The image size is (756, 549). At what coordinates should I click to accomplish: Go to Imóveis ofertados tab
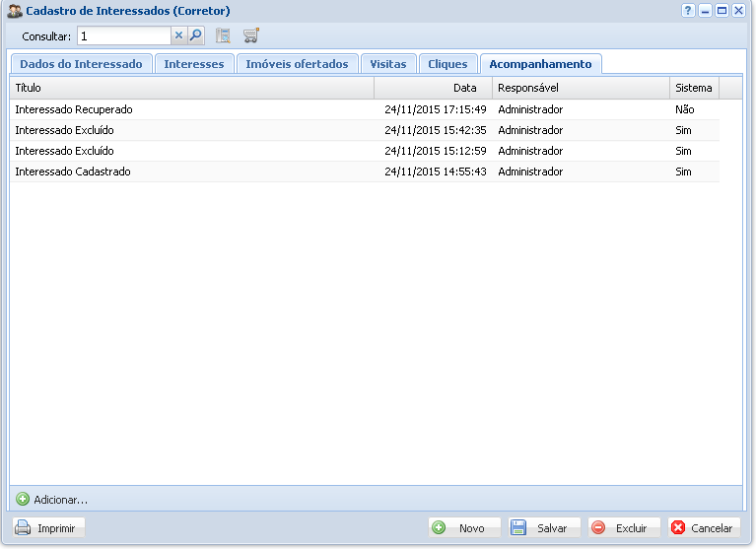[x=297, y=64]
